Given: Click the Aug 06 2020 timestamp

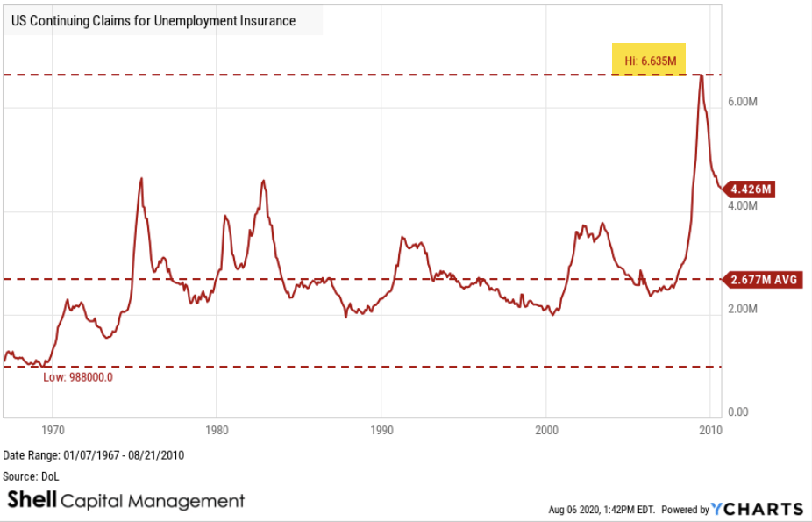Looking at the screenshot, I should coord(602,510).
